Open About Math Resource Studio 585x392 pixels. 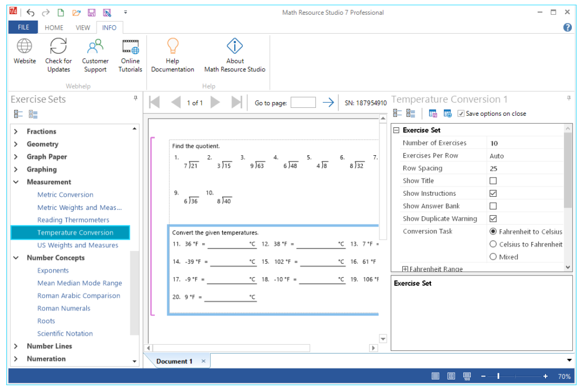coord(235,55)
